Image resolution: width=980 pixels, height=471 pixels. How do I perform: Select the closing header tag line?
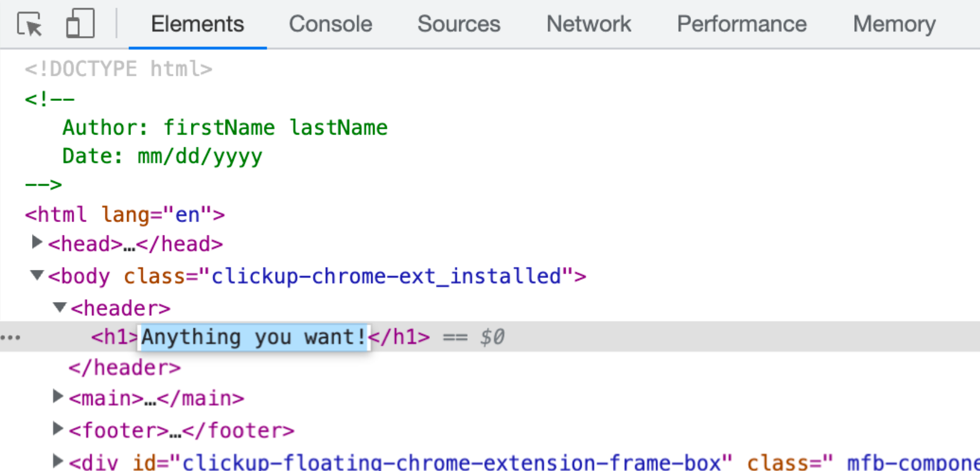[x=125, y=368]
